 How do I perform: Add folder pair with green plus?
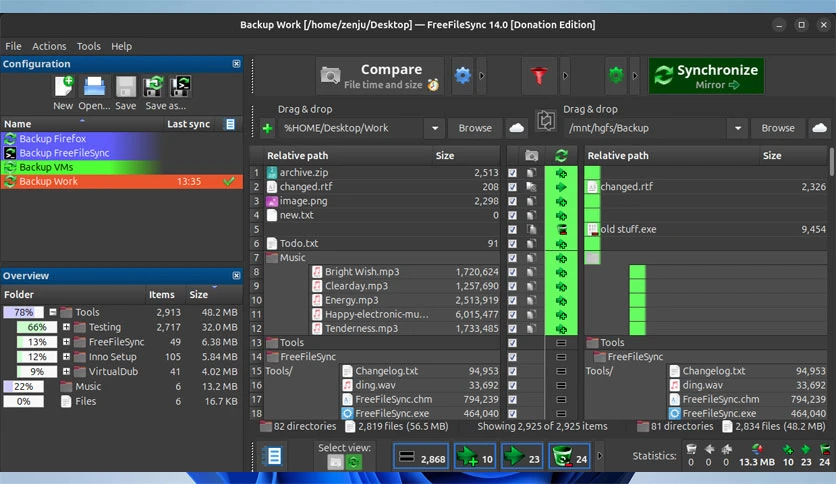[268, 128]
